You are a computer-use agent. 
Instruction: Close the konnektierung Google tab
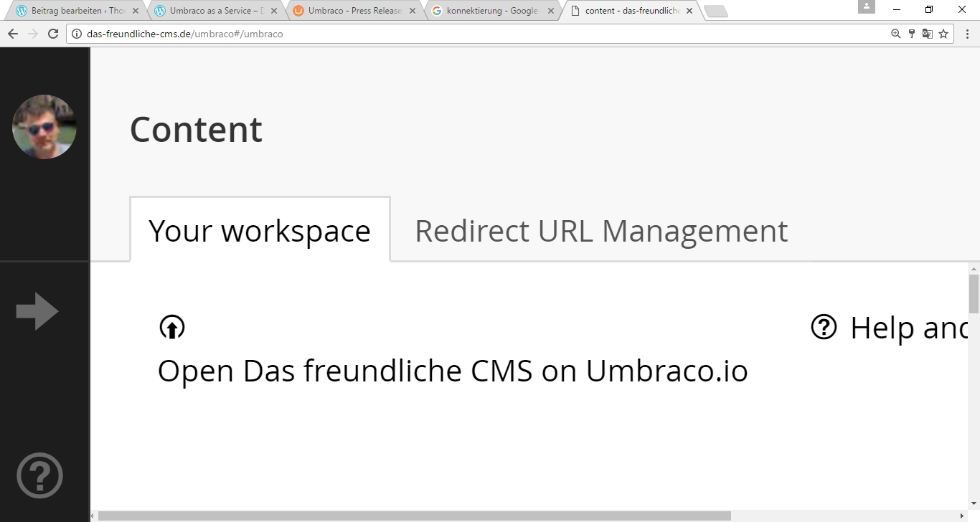[x=551, y=11]
